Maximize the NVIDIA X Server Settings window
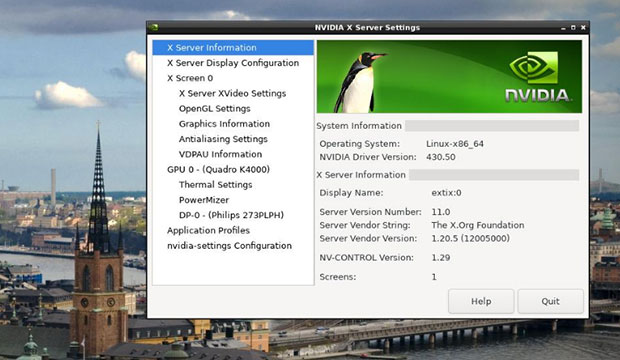 coord(573,28)
